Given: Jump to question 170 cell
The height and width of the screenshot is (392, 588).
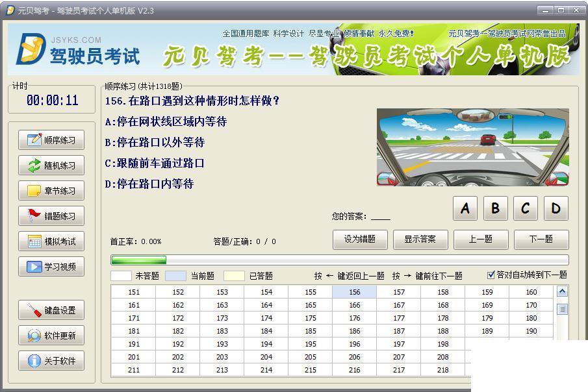Looking at the screenshot, I should pos(531,305).
